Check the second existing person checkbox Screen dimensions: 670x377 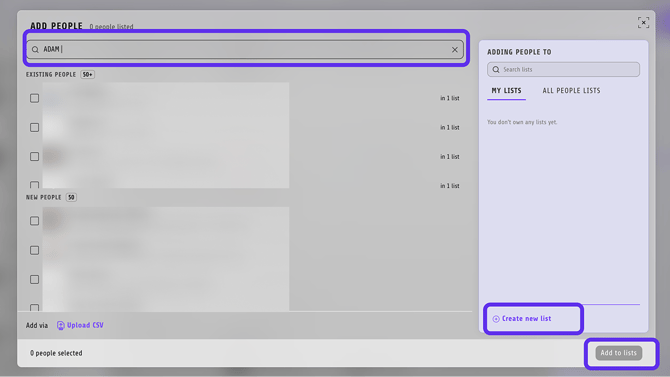[x=35, y=127]
